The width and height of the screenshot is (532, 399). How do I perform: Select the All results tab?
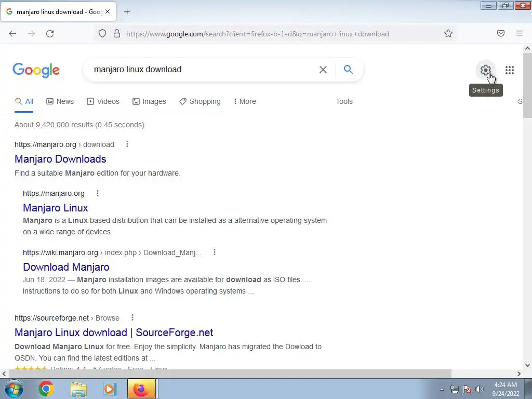24,101
